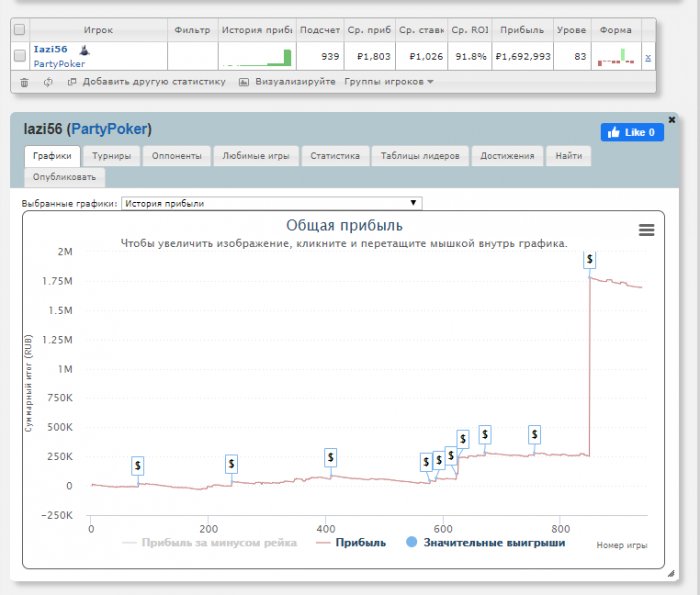Click the form mini chart in the table

click(x=616, y=56)
